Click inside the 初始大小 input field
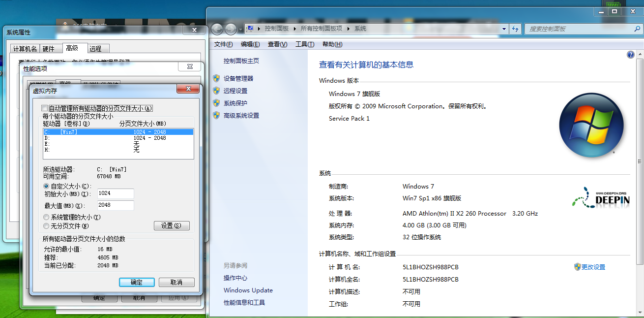644x318 pixels. (116, 193)
